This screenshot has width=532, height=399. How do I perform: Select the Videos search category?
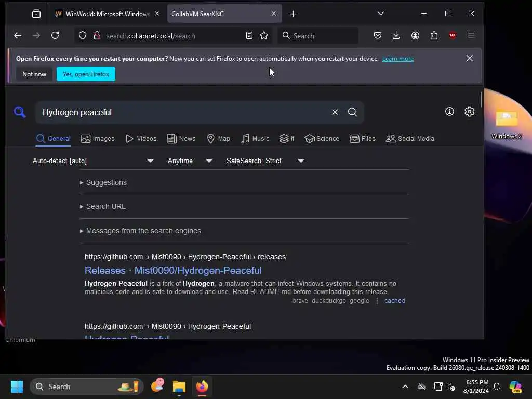pyautogui.click(x=141, y=138)
